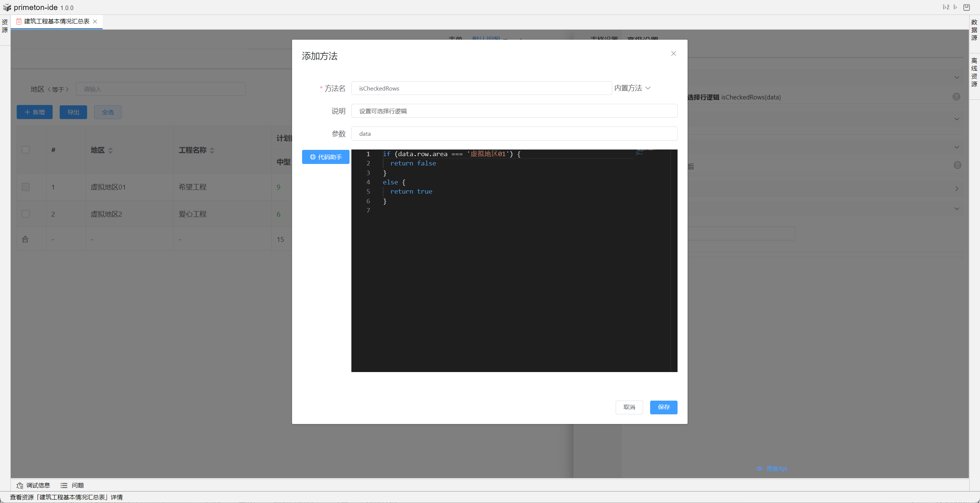Open the 离线资源 side panel tab

974,72
